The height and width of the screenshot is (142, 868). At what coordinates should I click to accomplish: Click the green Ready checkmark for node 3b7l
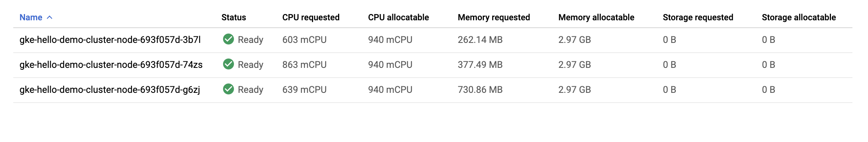point(229,39)
